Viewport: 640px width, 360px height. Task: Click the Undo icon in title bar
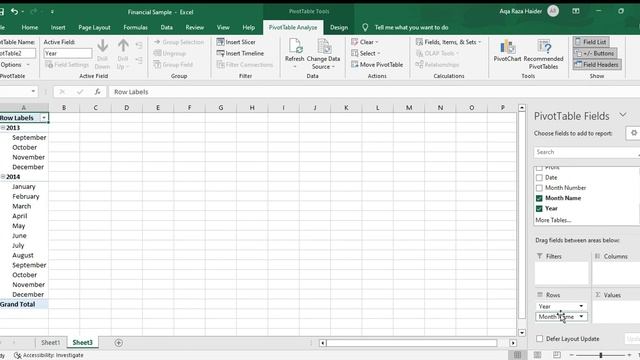click(15, 11)
